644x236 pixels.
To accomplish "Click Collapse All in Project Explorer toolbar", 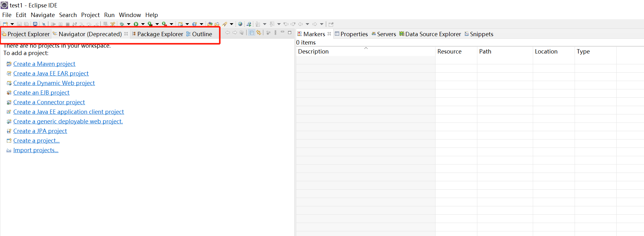I will pos(252,32).
